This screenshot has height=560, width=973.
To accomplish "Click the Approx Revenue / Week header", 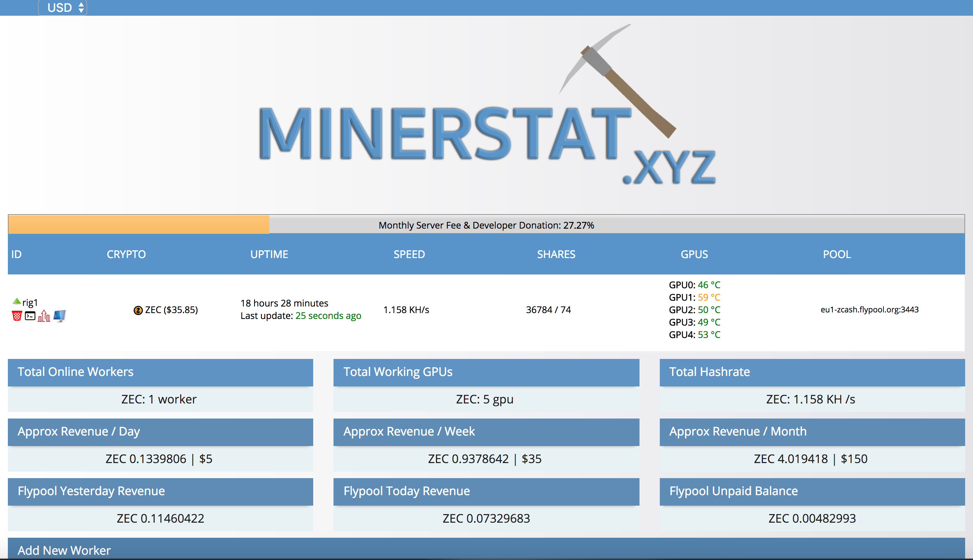I will coord(486,432).
